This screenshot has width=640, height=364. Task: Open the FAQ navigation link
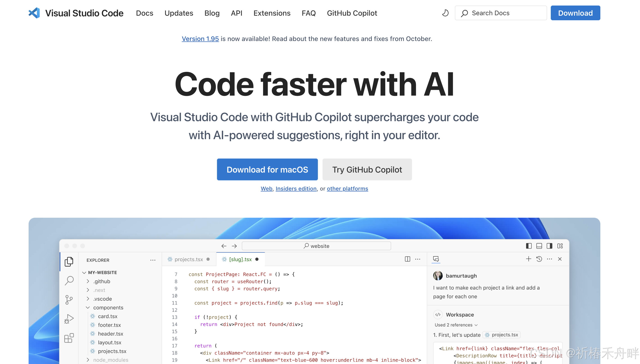tap(309, 13)
